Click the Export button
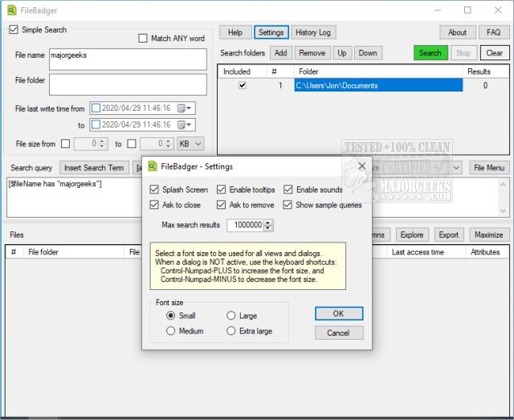514x420 pixels. [x=449, y=234]
